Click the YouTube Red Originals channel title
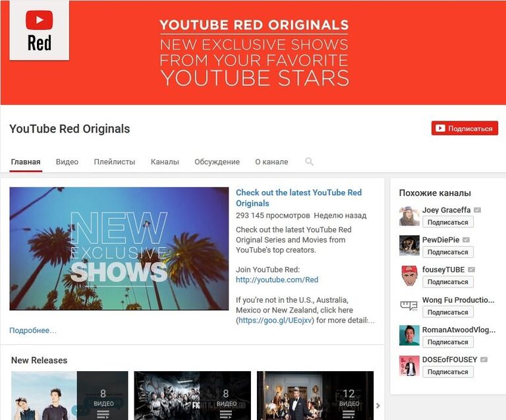 (70, 129)
